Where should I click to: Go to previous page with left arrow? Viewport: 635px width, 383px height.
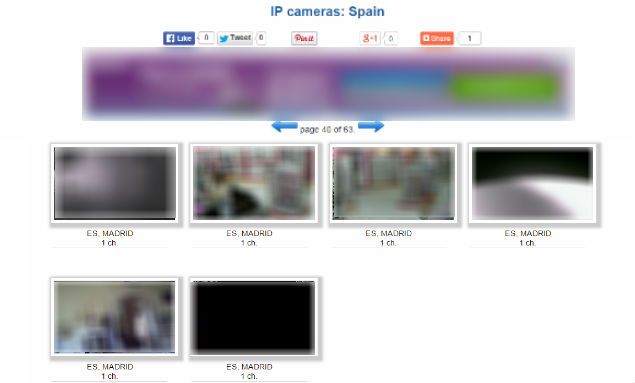284,126
